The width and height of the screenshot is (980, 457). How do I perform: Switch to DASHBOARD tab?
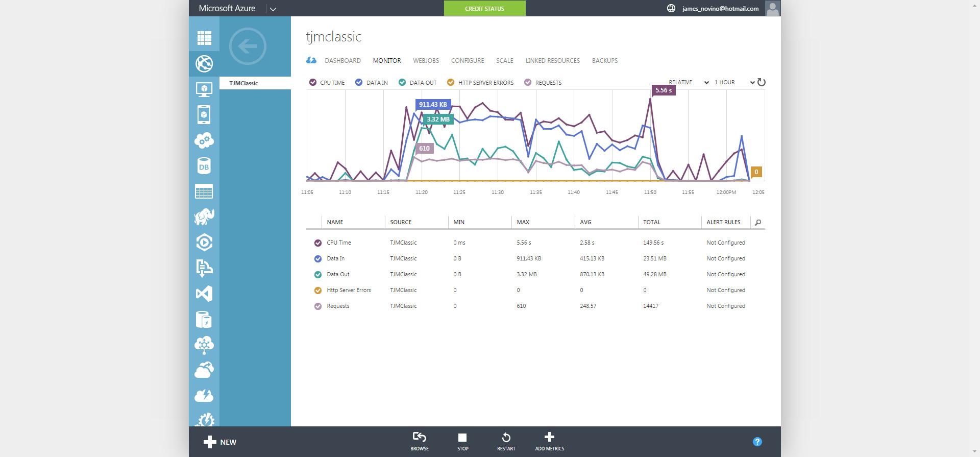pyautogui.click(x=342, y=61)
